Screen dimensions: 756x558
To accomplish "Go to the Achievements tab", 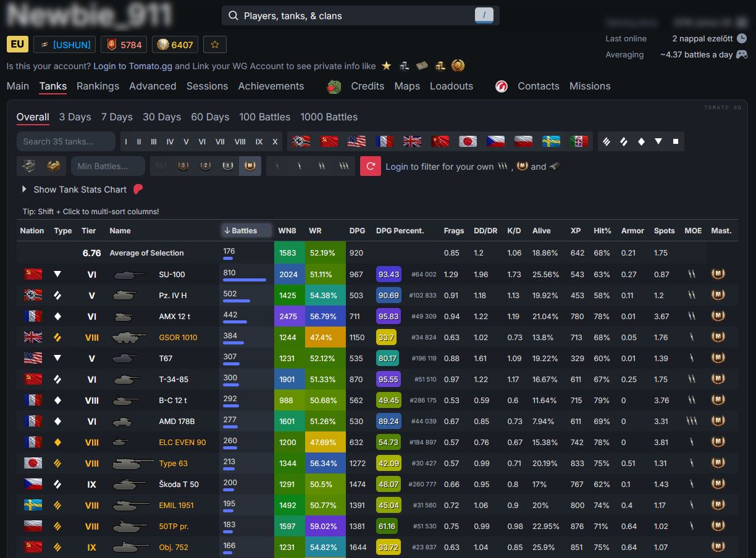I will pyautogui.click(x=271, y=86).
